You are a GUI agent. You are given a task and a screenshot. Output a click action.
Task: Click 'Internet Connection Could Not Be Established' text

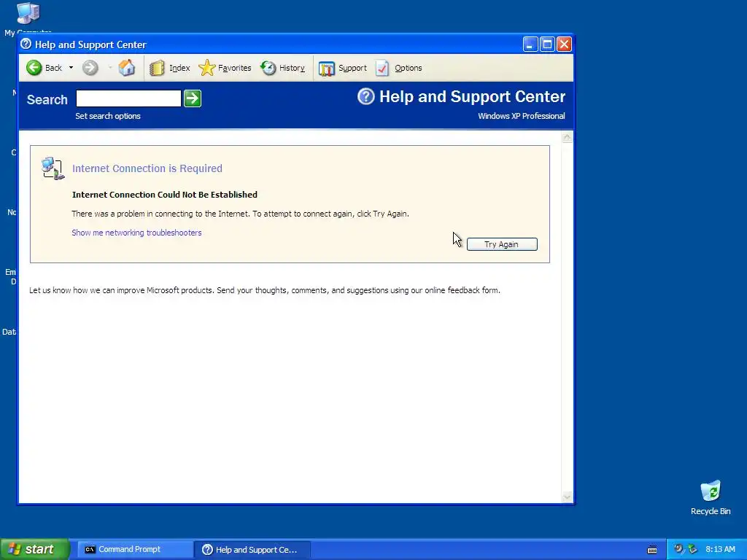165,195
